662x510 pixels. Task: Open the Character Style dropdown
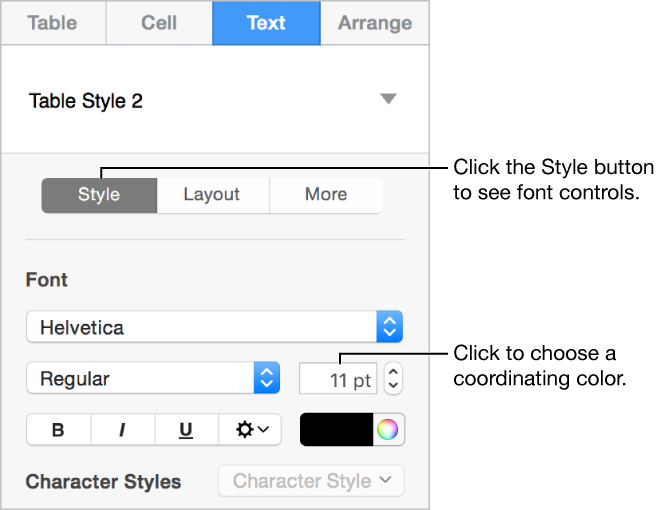coord(311,481)
